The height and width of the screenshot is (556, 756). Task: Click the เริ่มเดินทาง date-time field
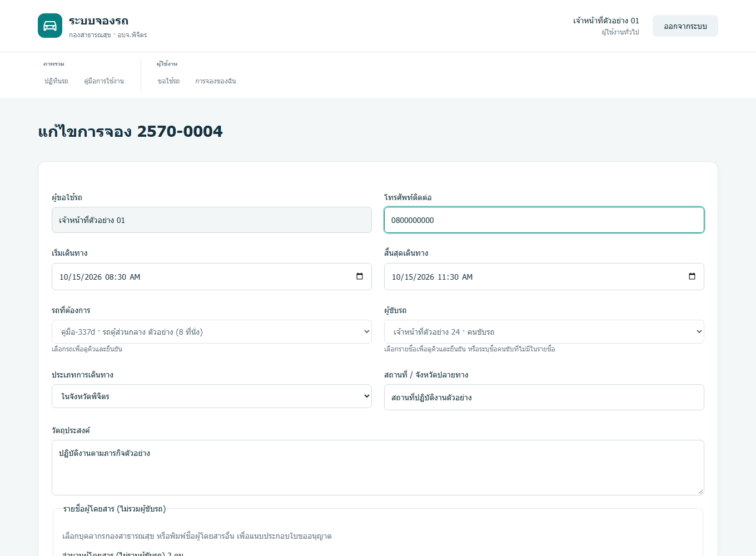pyautogui.click(x=212, y=276)
